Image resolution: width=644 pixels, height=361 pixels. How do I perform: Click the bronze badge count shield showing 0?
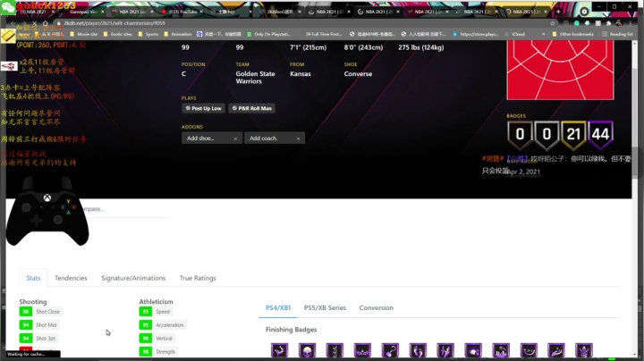520,135
